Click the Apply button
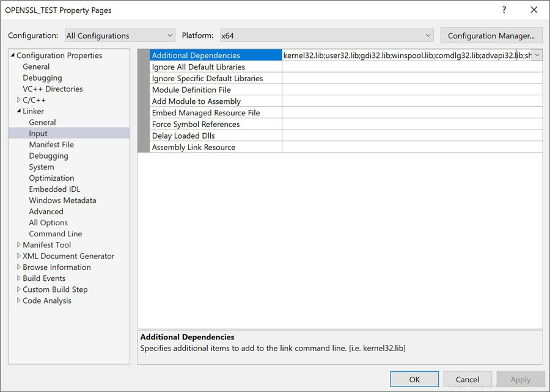Viewport: 550px width, 392px height. tap(521, 379)
